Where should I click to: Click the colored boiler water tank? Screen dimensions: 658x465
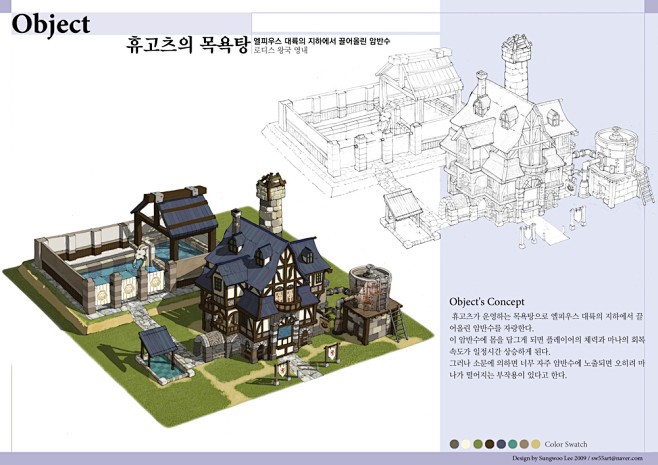tap(369, 292)
